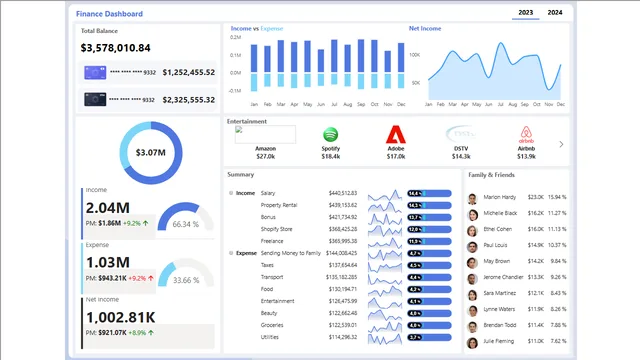This screenshot has width=640, height=360.
Task: Switch to the 2023 tab
Action: click(x=525, y=13)
